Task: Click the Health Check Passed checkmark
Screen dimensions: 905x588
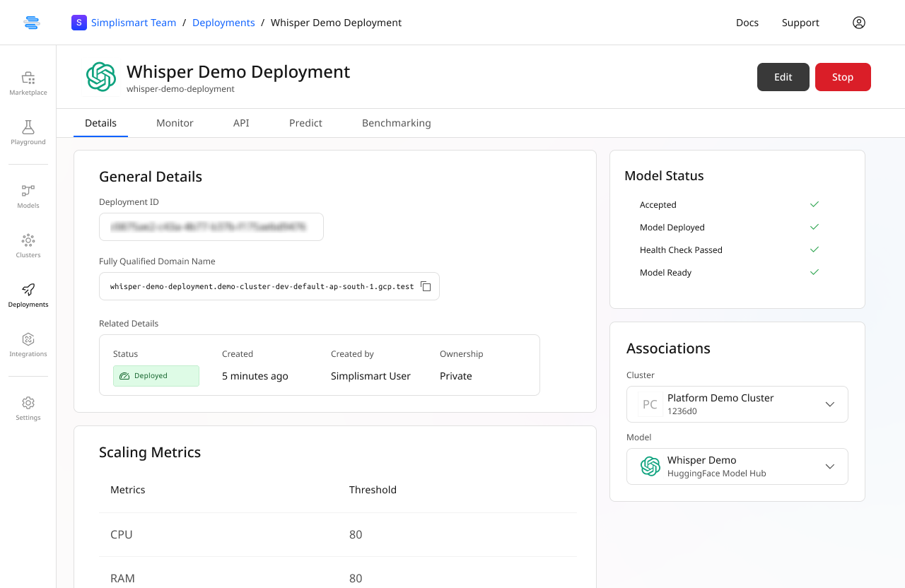Action: point(814,249)
